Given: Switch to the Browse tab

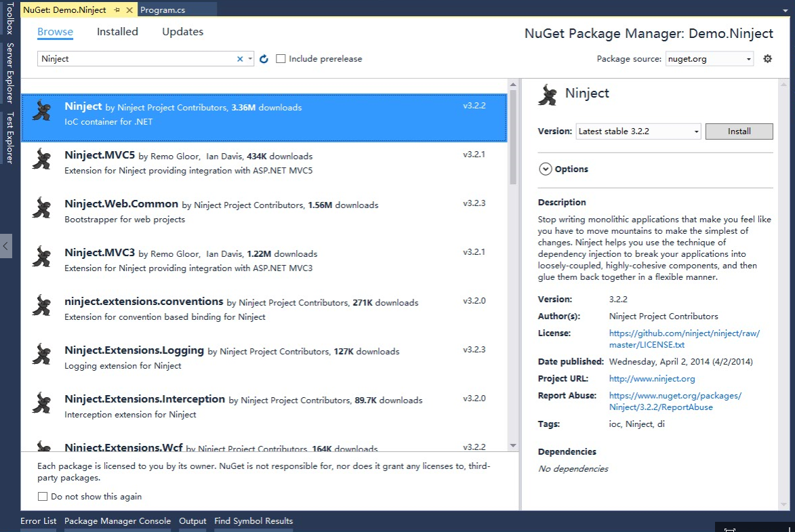Looking at the screenshot, I should (56, 31).
